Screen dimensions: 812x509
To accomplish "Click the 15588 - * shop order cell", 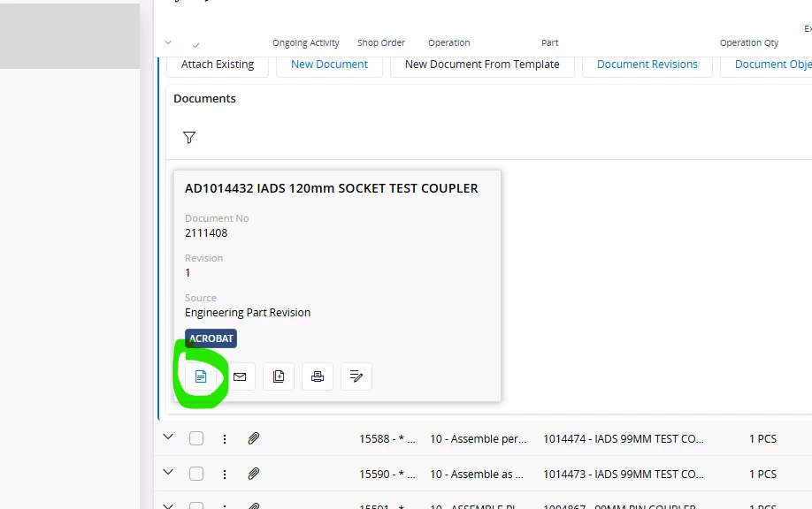I will tap(387, 439).
